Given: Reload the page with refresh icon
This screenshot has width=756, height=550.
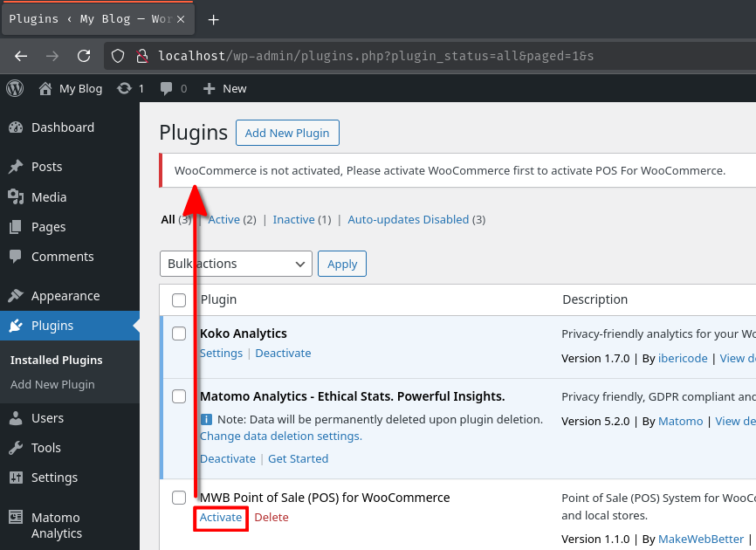Looking at the screenshot, I should point(84,57).
